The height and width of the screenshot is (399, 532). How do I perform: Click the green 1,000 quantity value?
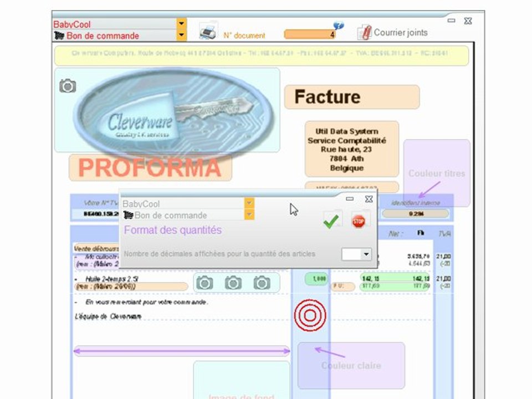[316, 279]
